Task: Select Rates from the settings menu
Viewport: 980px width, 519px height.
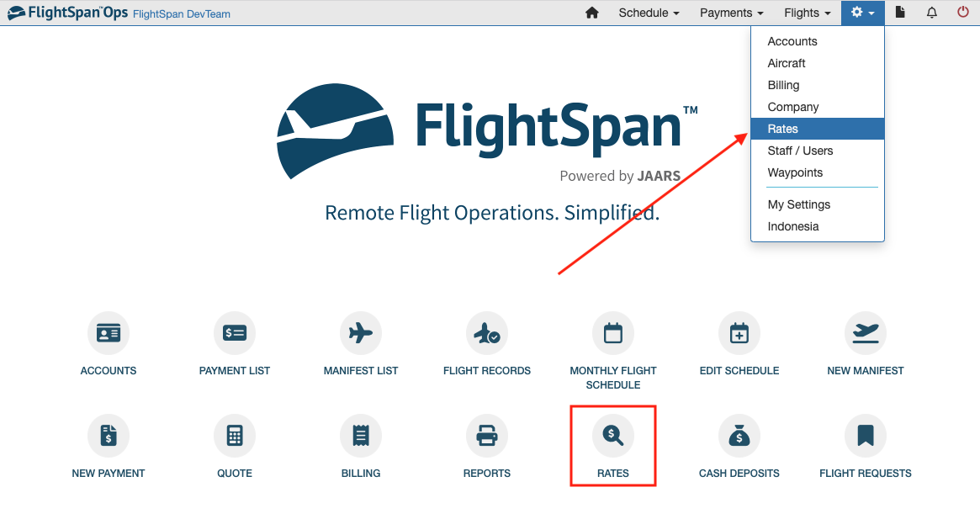Action: (782, 128)
